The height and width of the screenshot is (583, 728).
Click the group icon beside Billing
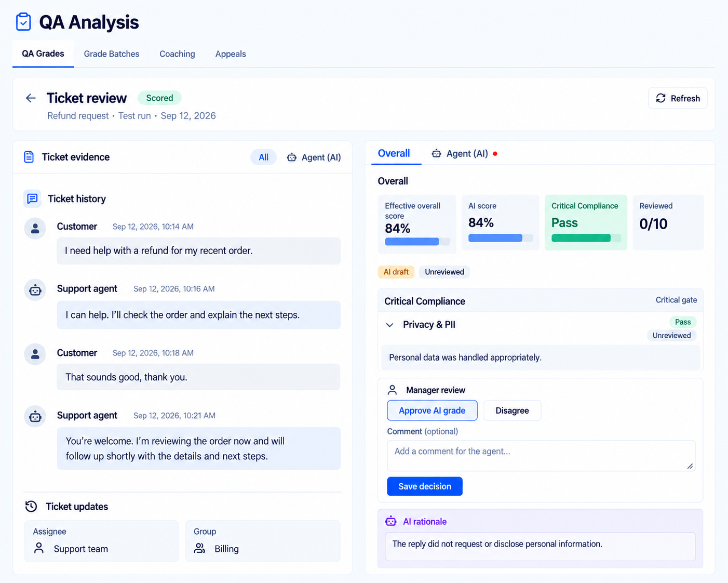click(x=199, y=548)
